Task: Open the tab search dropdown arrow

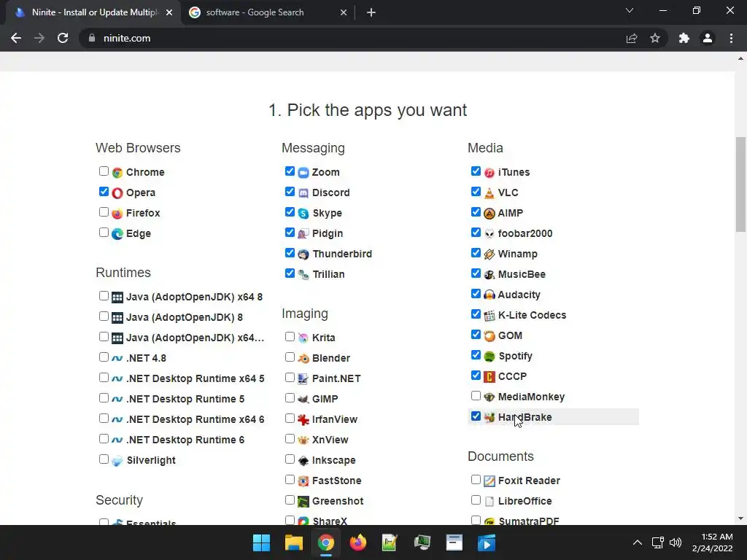Action: 630,10
